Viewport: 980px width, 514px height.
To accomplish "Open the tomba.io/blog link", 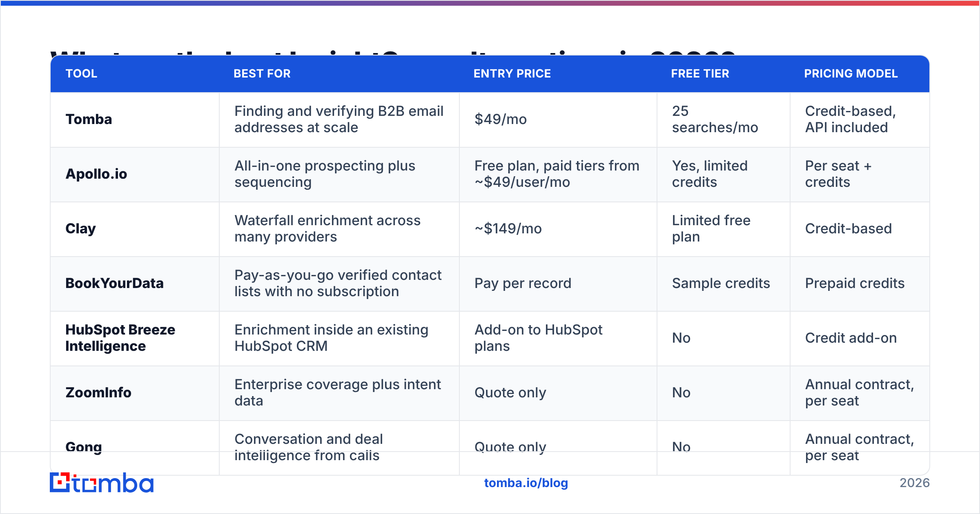I will [526, 483].
